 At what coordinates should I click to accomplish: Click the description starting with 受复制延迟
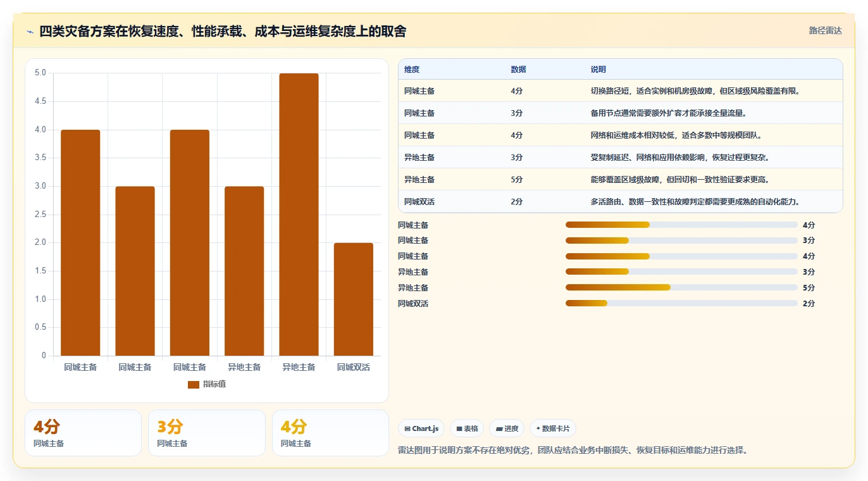click(680, 158)
